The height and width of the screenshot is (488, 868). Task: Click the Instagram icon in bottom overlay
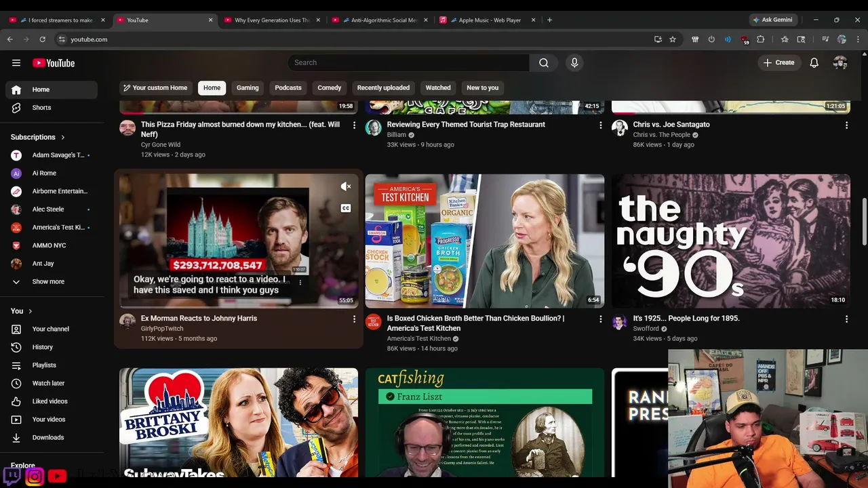click(35, 476)
